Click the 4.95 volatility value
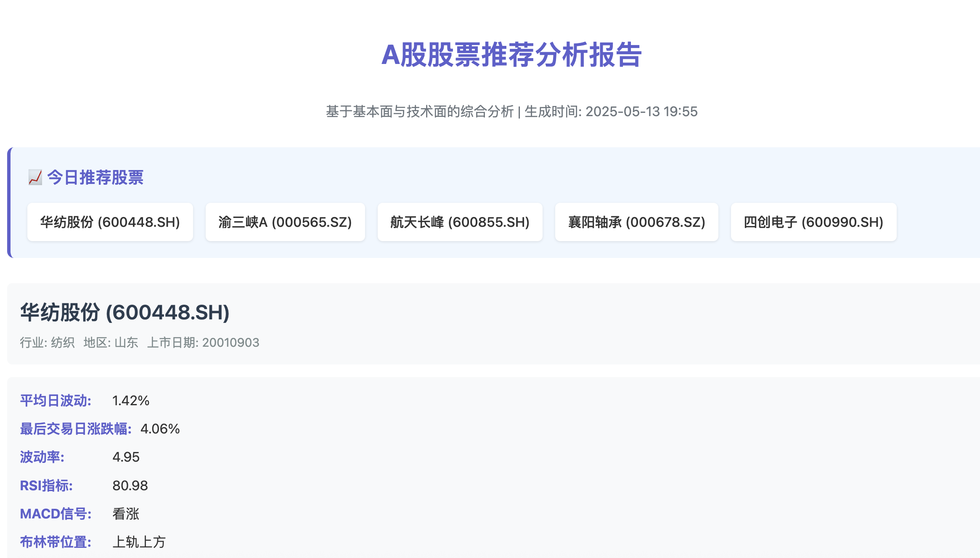 (x=126, y=457)
